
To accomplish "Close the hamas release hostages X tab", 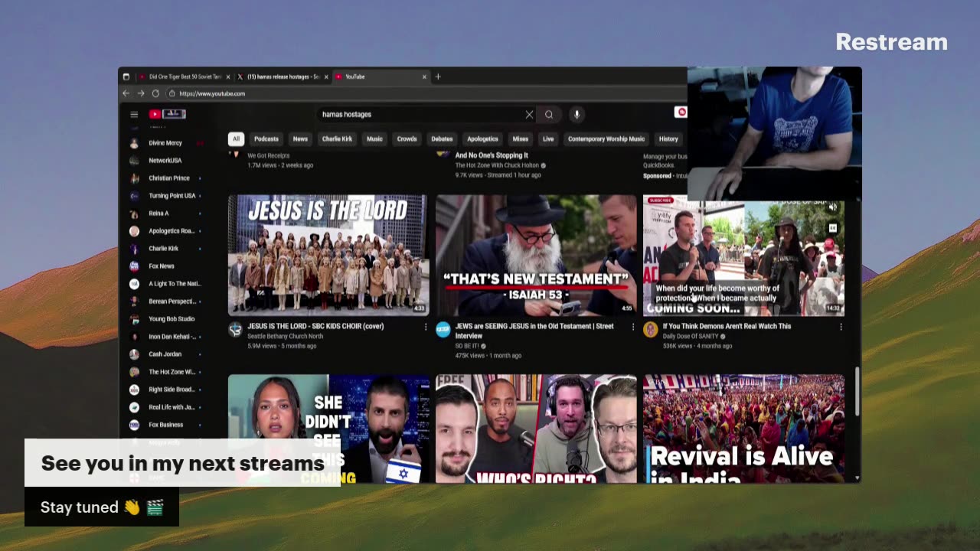I will (x=326, y=77).
